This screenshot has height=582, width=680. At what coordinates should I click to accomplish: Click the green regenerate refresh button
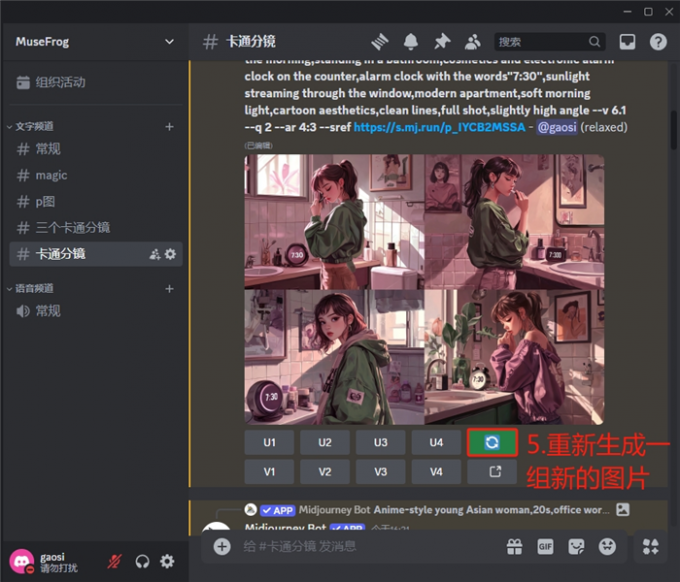[x=492, y=442]
